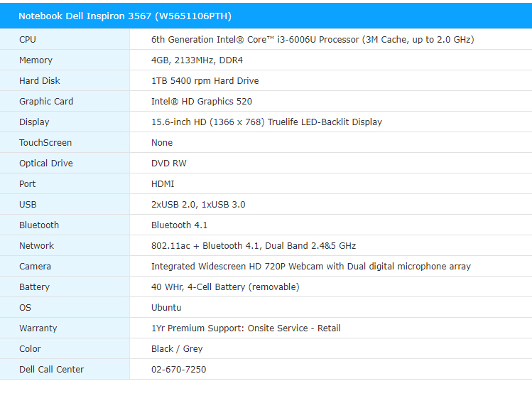Click the 02-670-7250 phone number
This screenshot has width=532, height=396.
[x=178, y=370]
